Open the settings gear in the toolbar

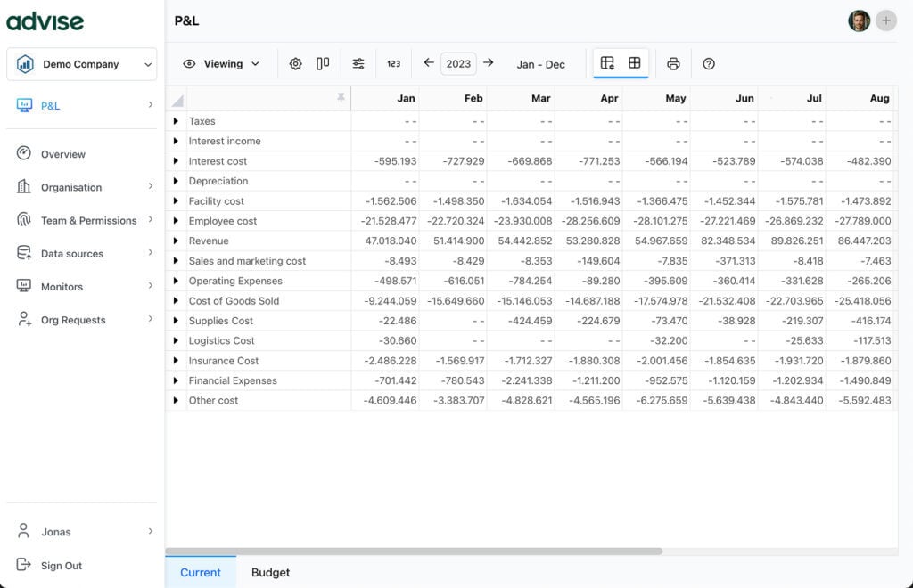pos(296,64)
